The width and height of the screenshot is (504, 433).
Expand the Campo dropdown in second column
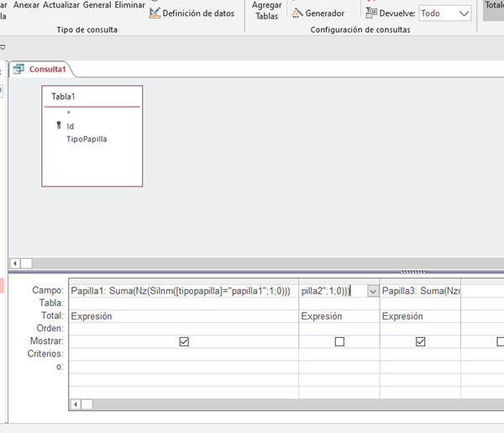pos(372,291)
